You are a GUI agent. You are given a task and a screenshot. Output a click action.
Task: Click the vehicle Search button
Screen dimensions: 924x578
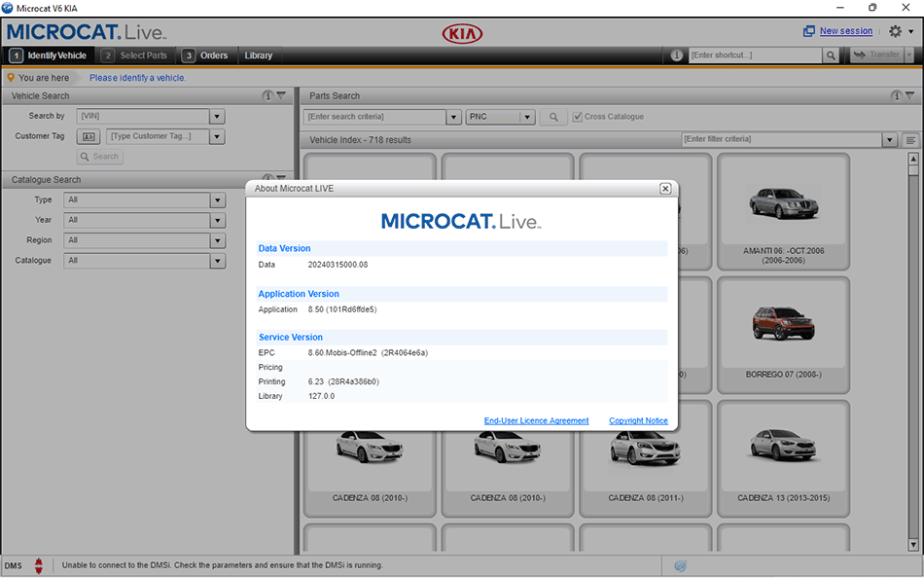99,157
